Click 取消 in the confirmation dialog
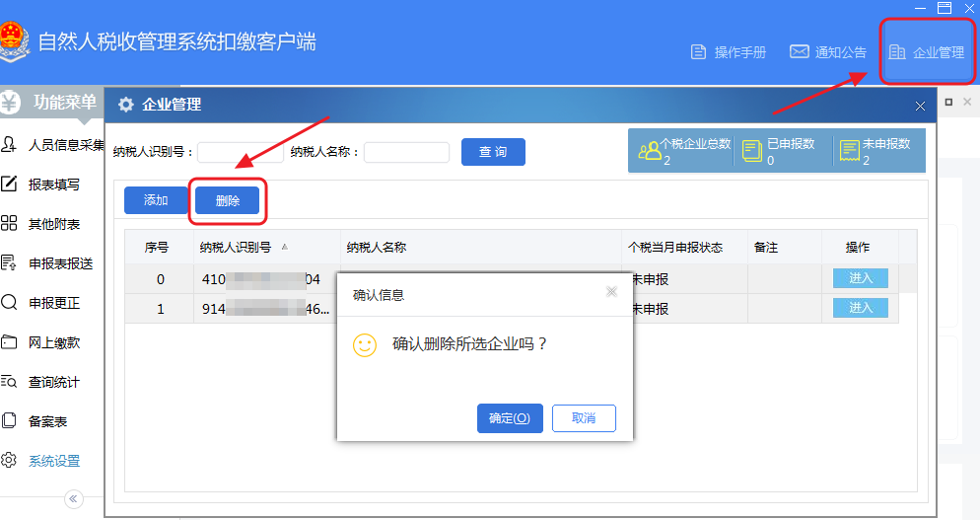This screenshot has height=520, width=980. click(584, 418)
